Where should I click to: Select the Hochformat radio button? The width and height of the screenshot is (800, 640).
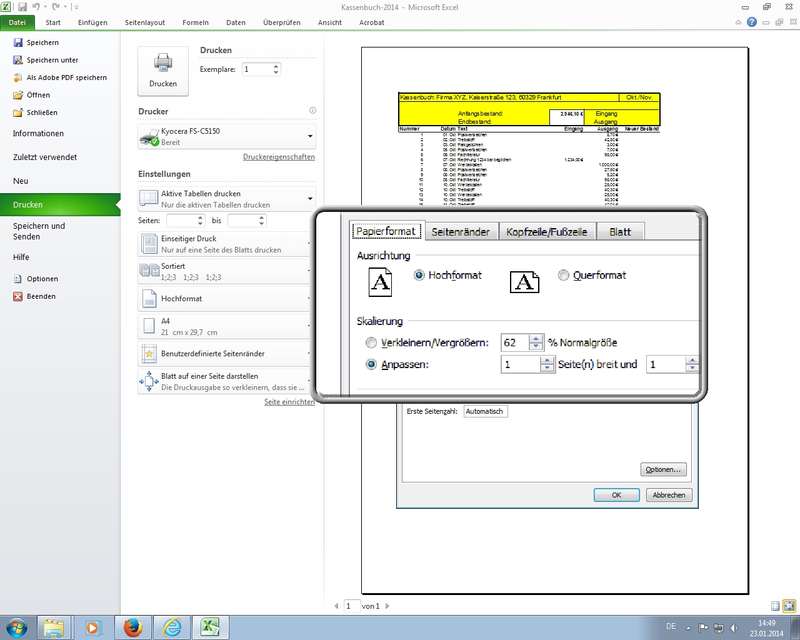click(x=419, y=275)
